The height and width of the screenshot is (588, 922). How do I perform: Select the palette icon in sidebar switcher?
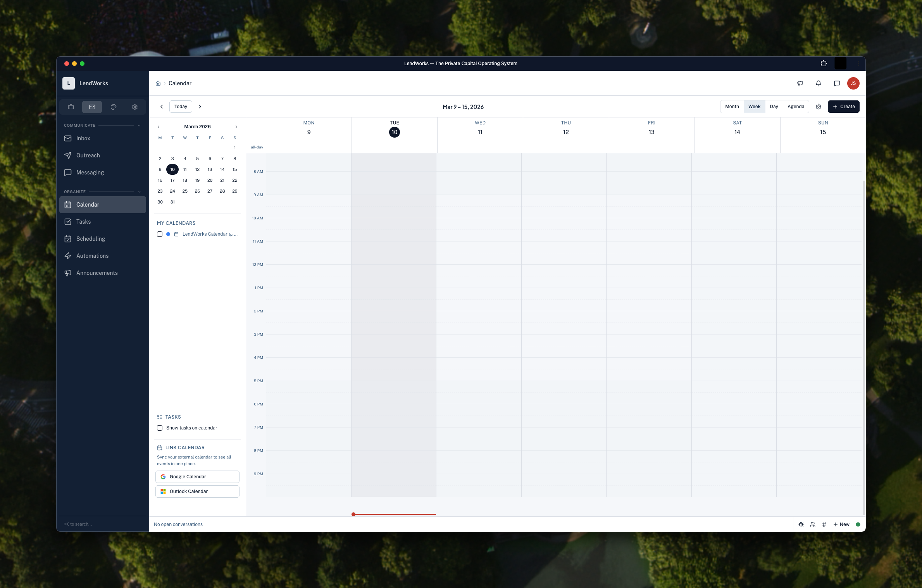[114, 107]
